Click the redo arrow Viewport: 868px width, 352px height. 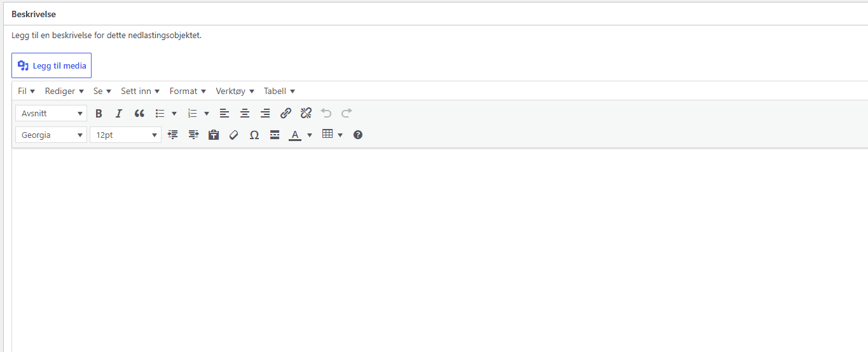[347, 113]
